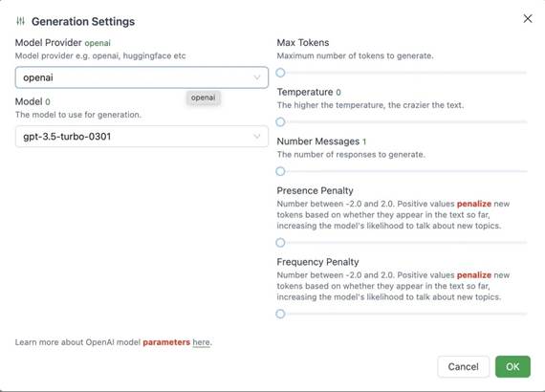Viewport: 545px width, 392px height.
Task: Click the Frequency Penalty slider handle
Action: [x=280, y=314]
